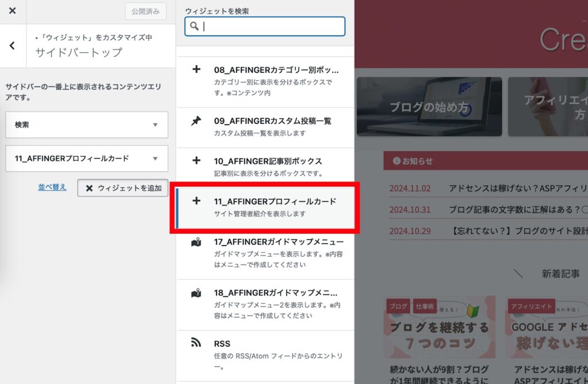Click the ウィジェットを追加 button
This screenshot has height=384, width=588.
coord(123,188)
